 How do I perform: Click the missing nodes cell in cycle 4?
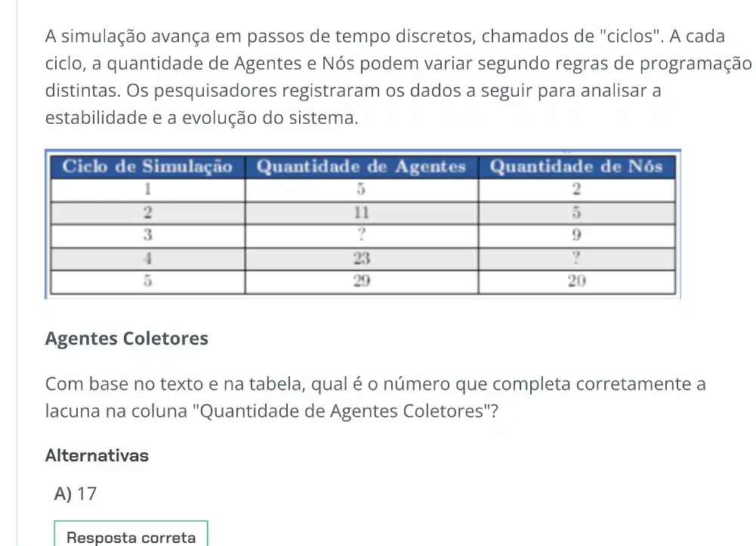[x=577, y=259]
